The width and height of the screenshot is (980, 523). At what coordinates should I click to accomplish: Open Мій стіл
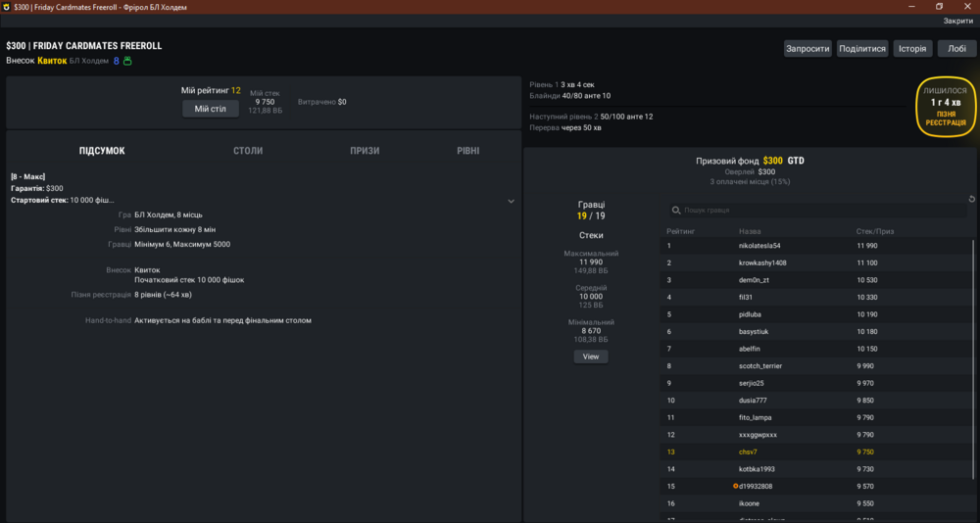(x=211, y=110)
